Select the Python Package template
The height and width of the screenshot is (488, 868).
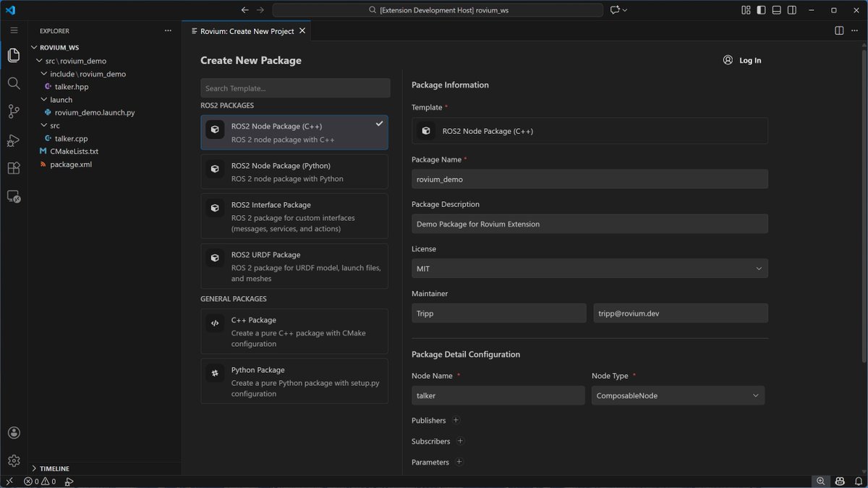coord(294,381)
